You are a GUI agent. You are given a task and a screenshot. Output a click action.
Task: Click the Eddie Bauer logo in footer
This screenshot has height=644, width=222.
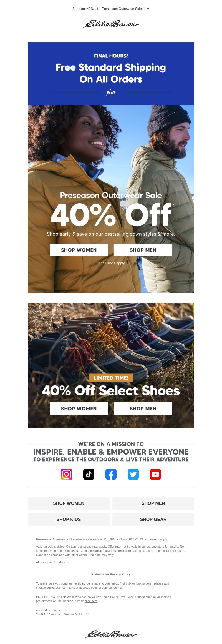(111, 634)
